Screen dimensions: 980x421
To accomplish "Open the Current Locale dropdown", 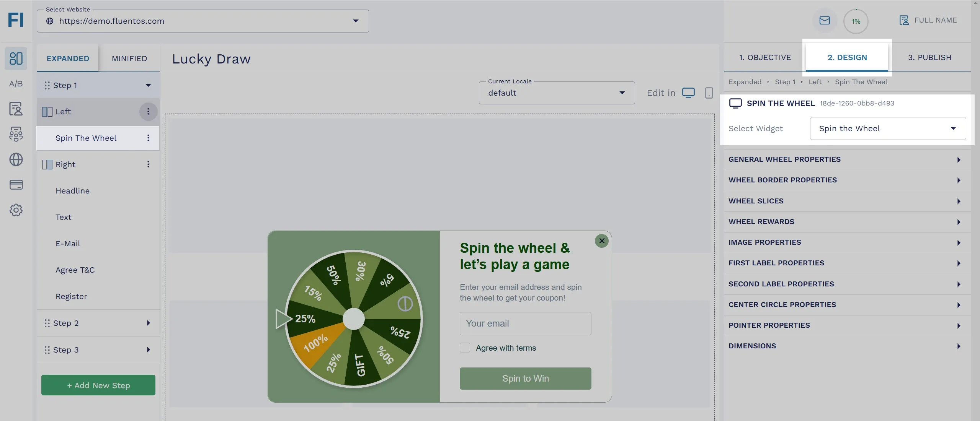I will [557, 93].
